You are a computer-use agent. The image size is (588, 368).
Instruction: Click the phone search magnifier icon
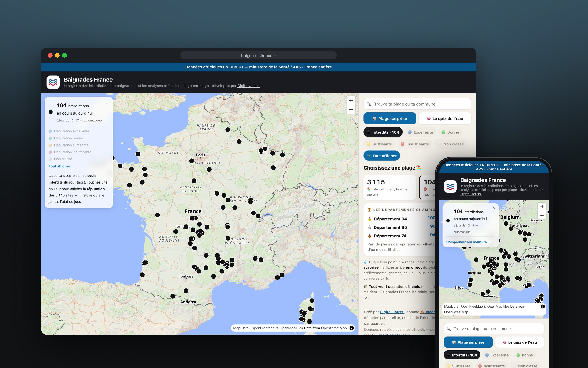(449, 329)
